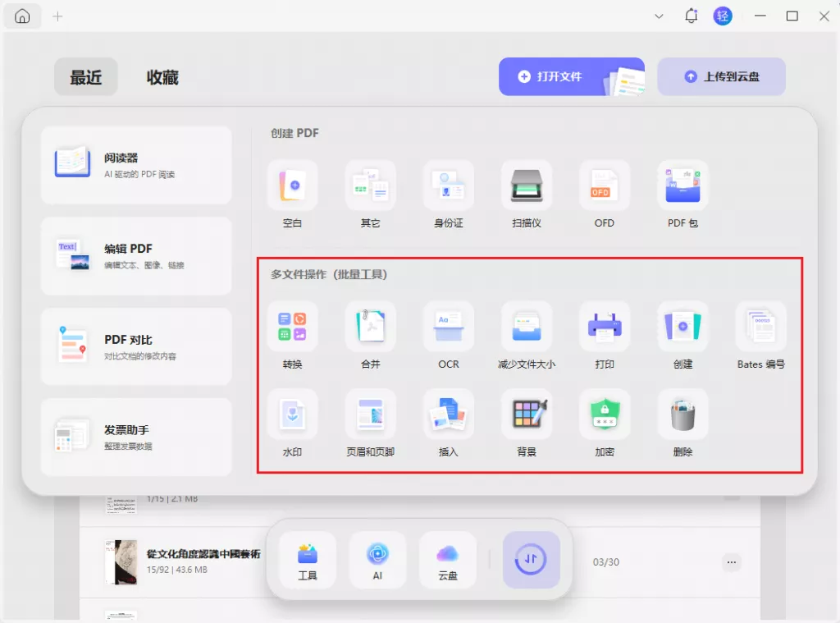
Task: Open the batch OCR tool
Action: (x=449, y=327)
